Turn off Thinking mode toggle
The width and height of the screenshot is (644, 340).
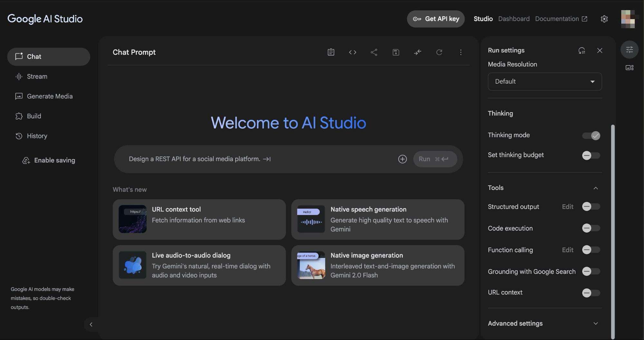[591, 136]
